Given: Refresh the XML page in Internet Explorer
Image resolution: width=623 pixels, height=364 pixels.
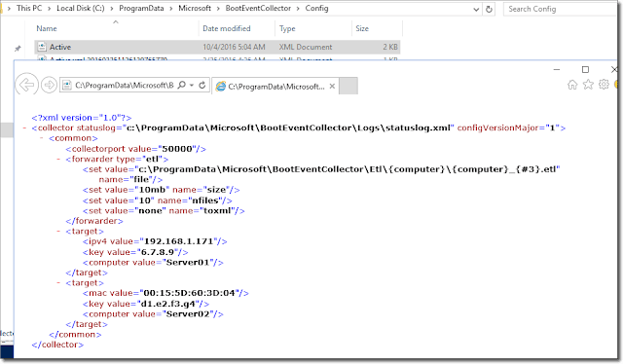Looking at the screenshot, I should click(202, 85).
